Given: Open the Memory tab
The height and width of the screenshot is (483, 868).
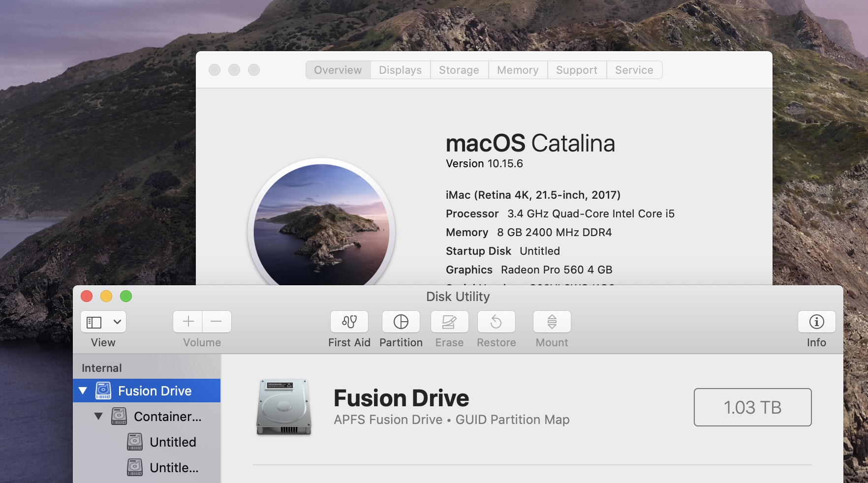Looking at the screenshot, I should coord(517,70).
